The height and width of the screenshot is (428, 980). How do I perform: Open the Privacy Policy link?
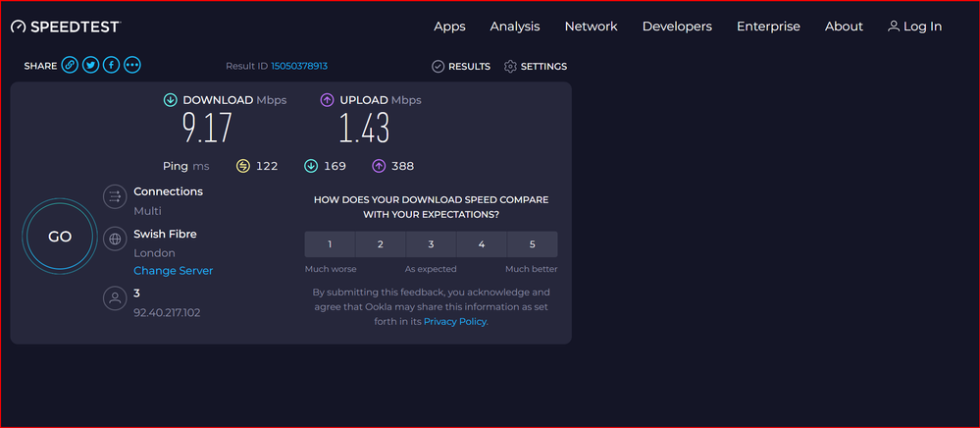[455, 322]
